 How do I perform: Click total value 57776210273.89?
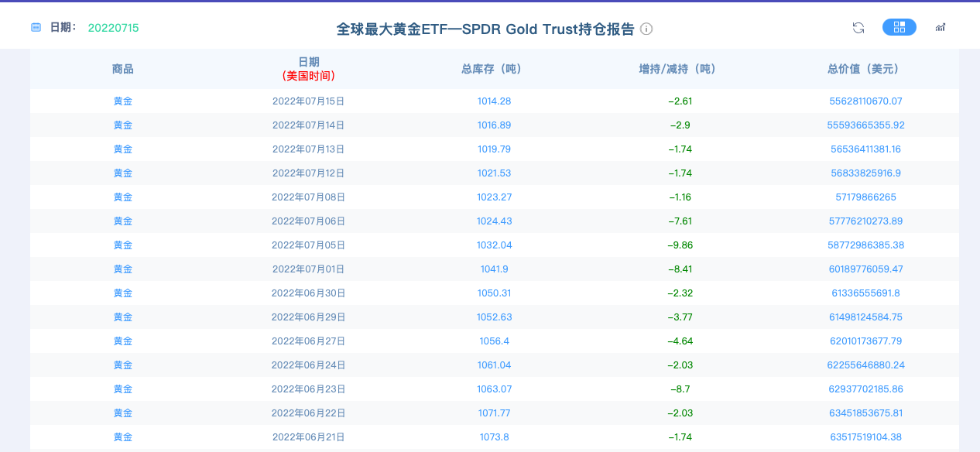tap(866, 221)
